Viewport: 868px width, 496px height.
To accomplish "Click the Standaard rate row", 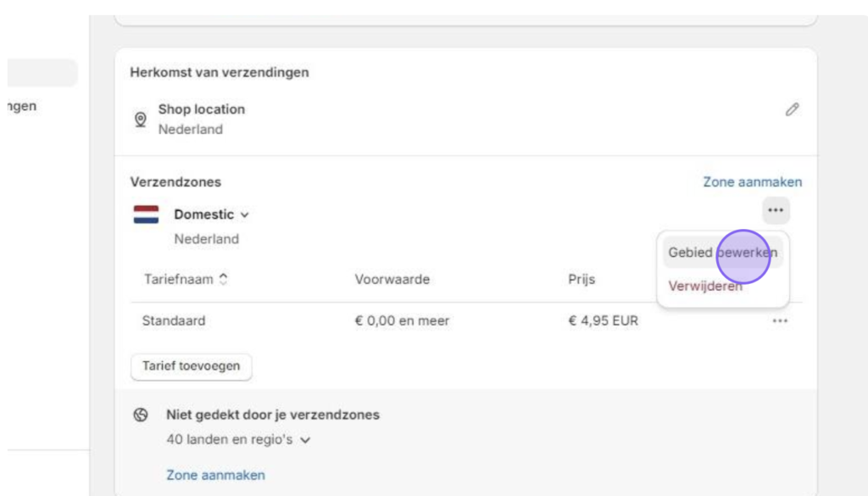I will 466,321.
